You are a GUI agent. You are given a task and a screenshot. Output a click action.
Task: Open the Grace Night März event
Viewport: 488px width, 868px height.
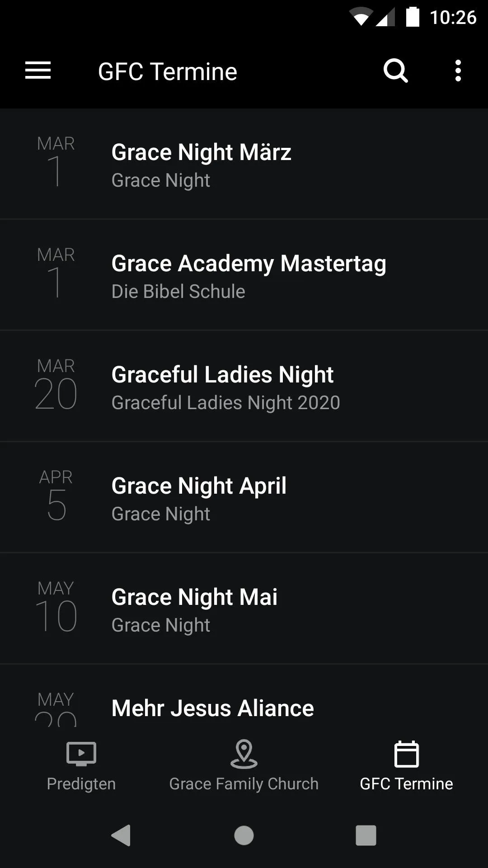click(244, 164)
